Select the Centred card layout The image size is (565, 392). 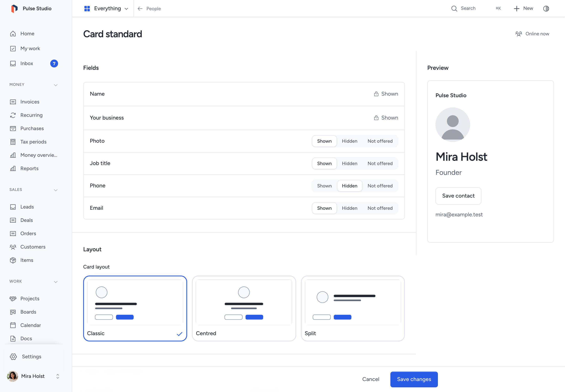point(244,309)
